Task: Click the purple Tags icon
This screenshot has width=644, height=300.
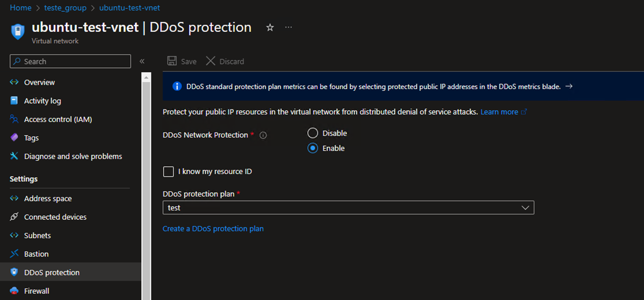Action: coord(14,137)
